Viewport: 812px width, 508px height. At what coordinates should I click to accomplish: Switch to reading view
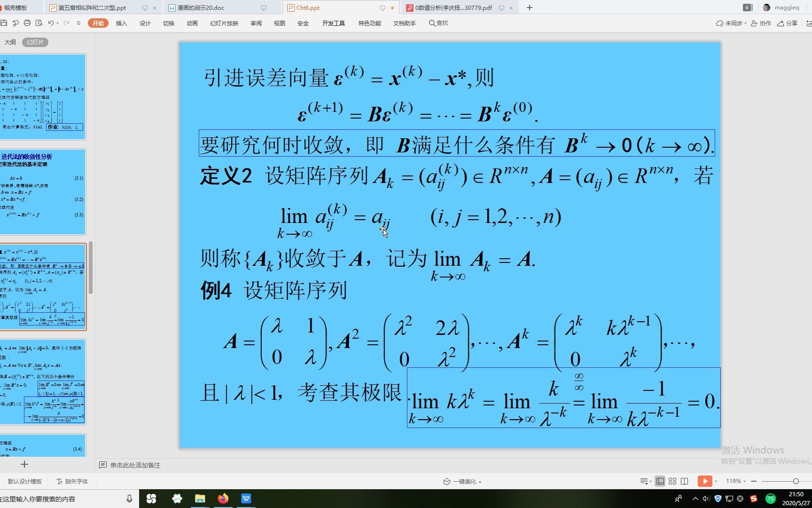pyautogui.click(x=685, y=481)
